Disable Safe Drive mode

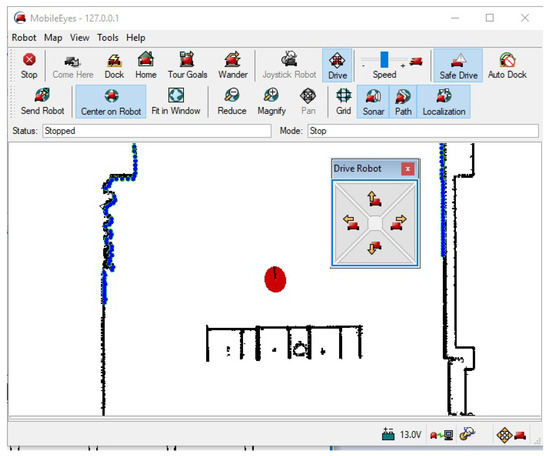[458, 65]
